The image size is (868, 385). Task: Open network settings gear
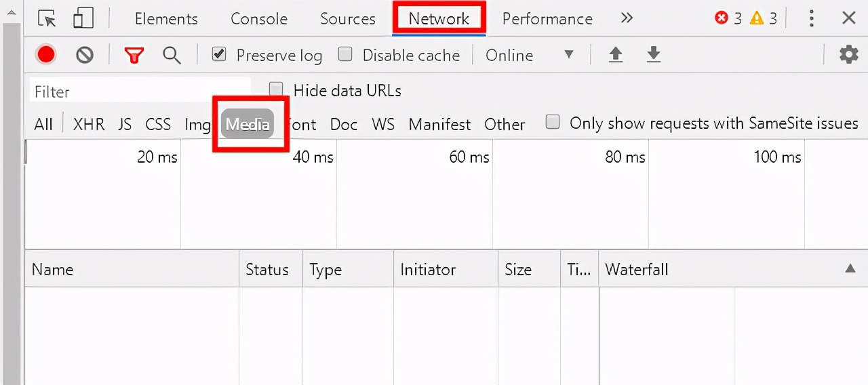pyautogui.click(x=848, y=55)
